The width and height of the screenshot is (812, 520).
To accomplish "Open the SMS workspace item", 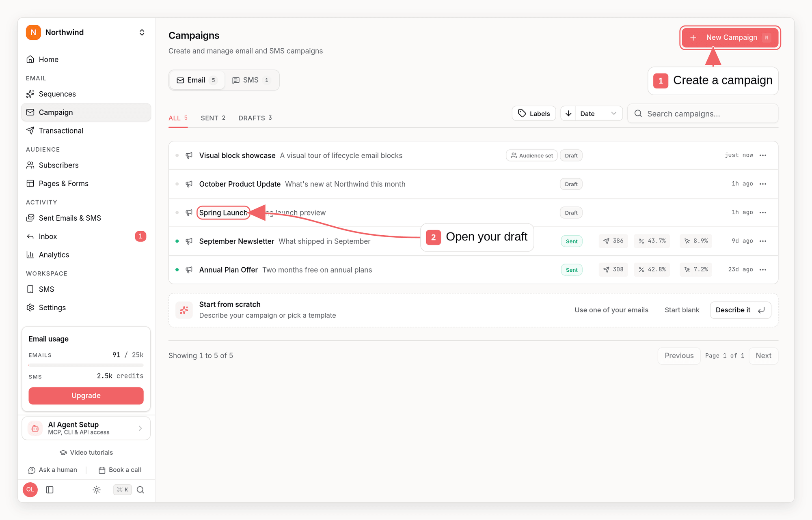I will [86, 289].
